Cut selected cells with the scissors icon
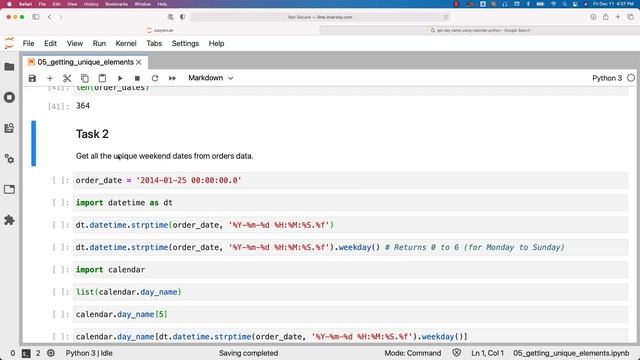This screenshot has width=640, height=360. click(x=67, y=78)
